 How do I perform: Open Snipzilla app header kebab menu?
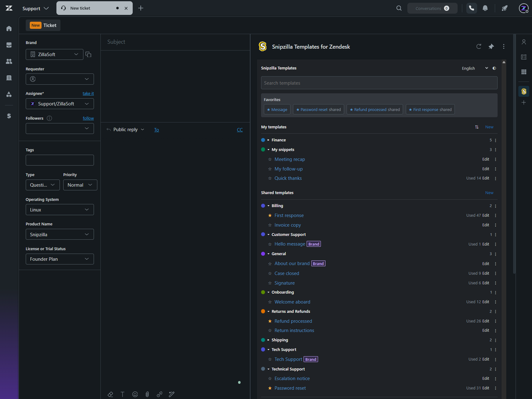click(503, 46)
